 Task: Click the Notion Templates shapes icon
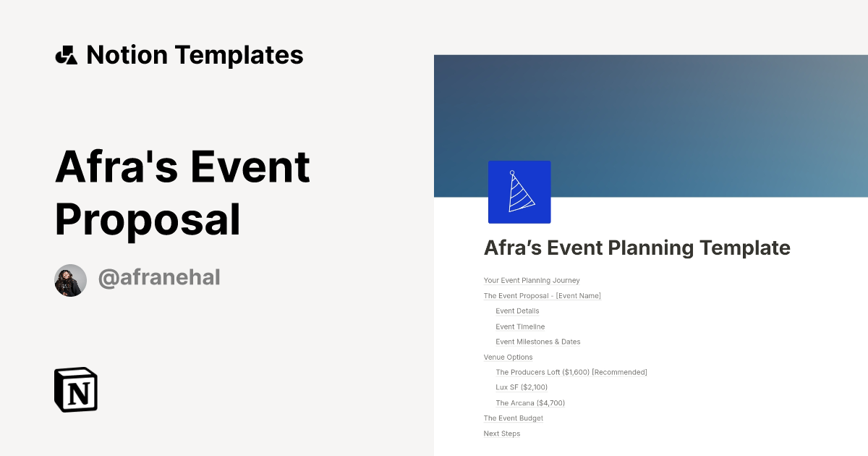pyautogui.click(x=66, y=55)
